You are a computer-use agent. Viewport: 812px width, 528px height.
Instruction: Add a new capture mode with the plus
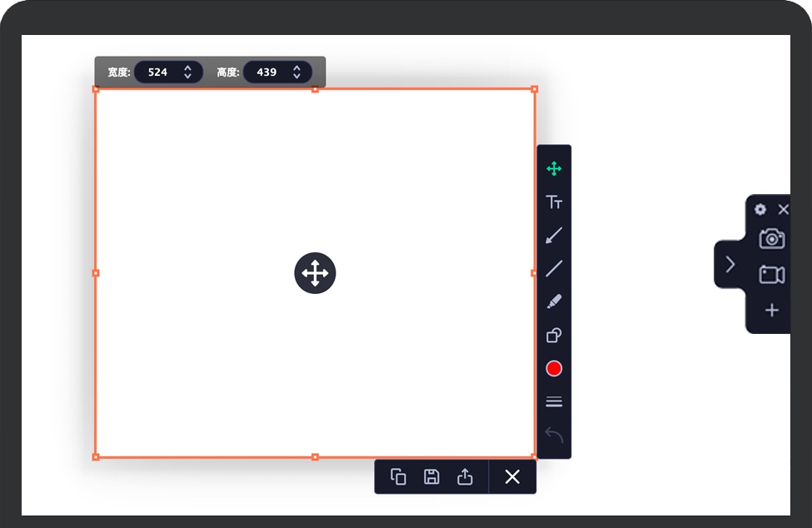point(771,310)
